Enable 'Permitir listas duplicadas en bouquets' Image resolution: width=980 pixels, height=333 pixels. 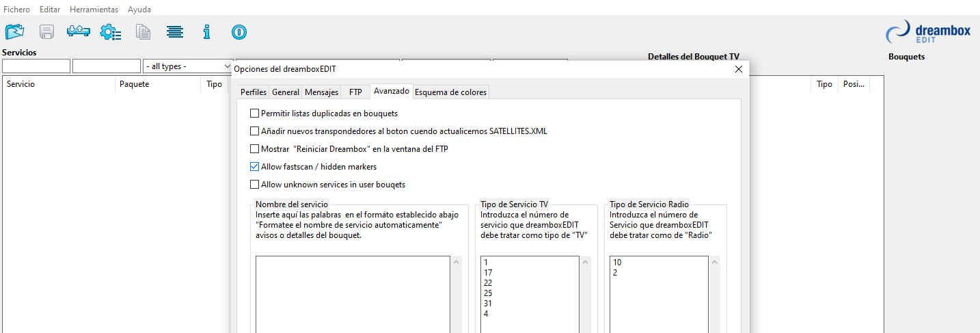pyautogui.click(x=255, y=114)
